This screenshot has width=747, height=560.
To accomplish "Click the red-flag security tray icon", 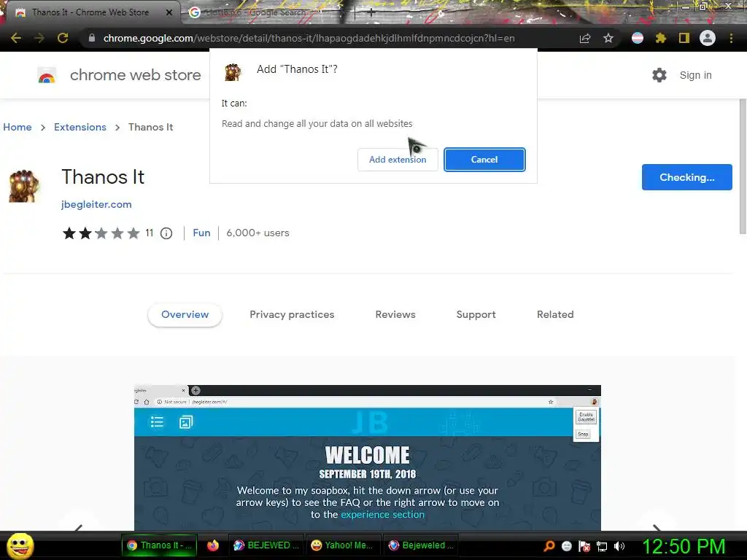I will (x=584, y=546).
